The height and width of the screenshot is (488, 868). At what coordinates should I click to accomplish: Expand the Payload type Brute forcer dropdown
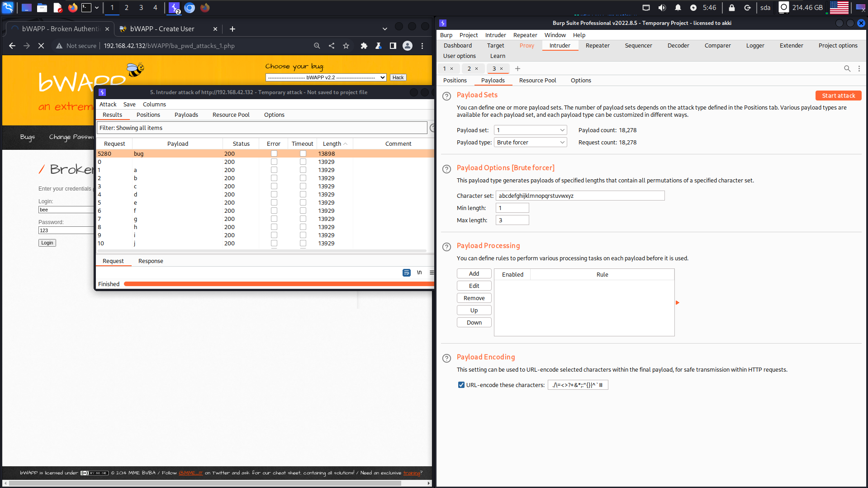pyautogui.click(x=530, y=143)
